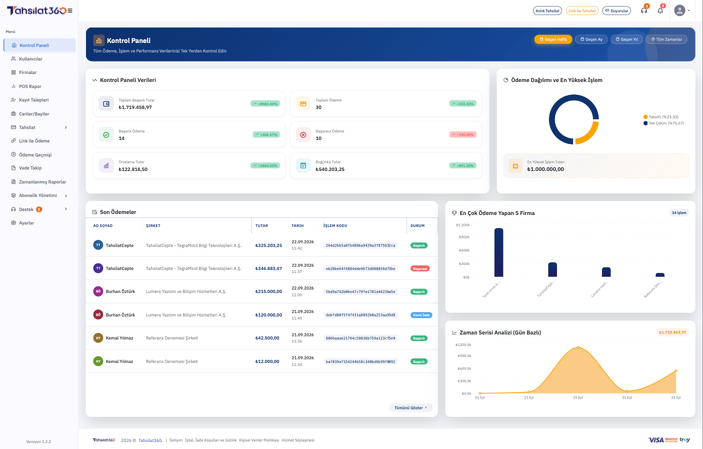Open the support headset icon in header

(x=644, y=10)
